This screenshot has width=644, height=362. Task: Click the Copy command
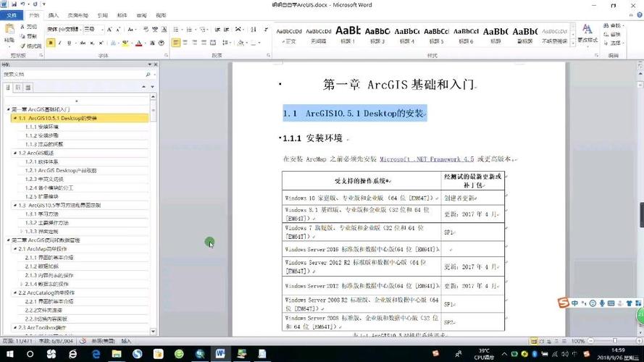tap(29, 36)
